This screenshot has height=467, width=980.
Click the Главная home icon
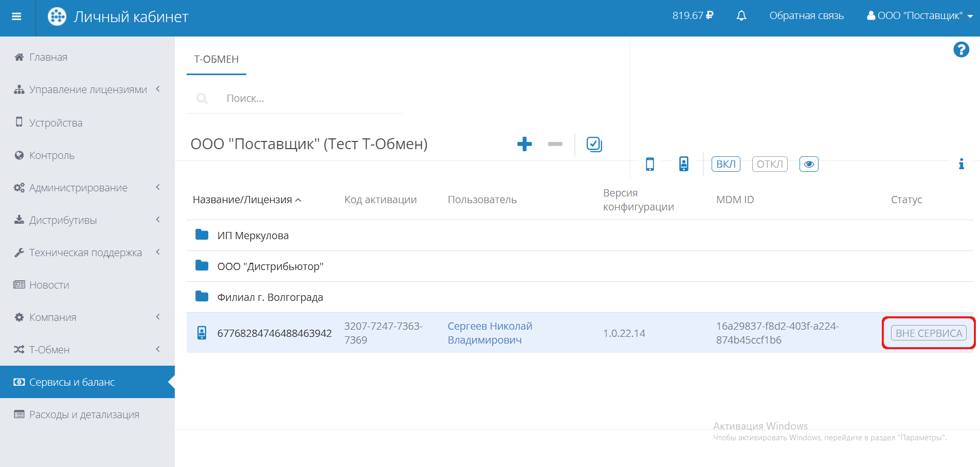click(x=19, y=57)
